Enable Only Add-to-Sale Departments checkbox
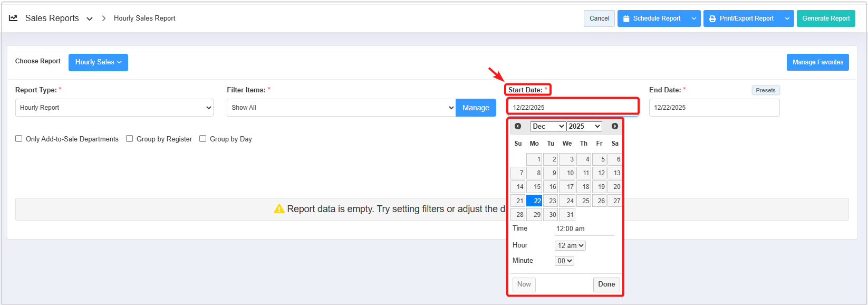Screen dimensions: 868x305 [19, 139]
